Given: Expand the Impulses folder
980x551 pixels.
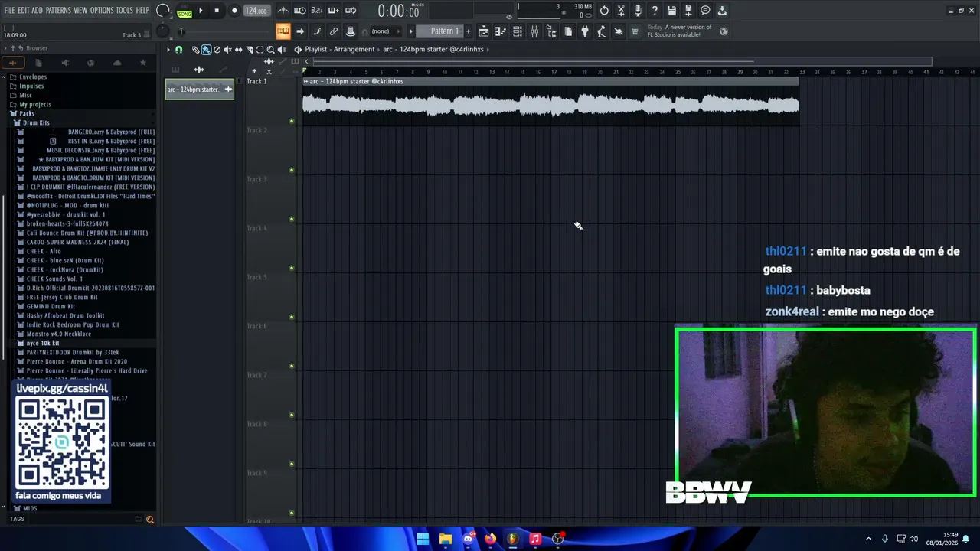Looking at the screenshot, I should (31, 86).
